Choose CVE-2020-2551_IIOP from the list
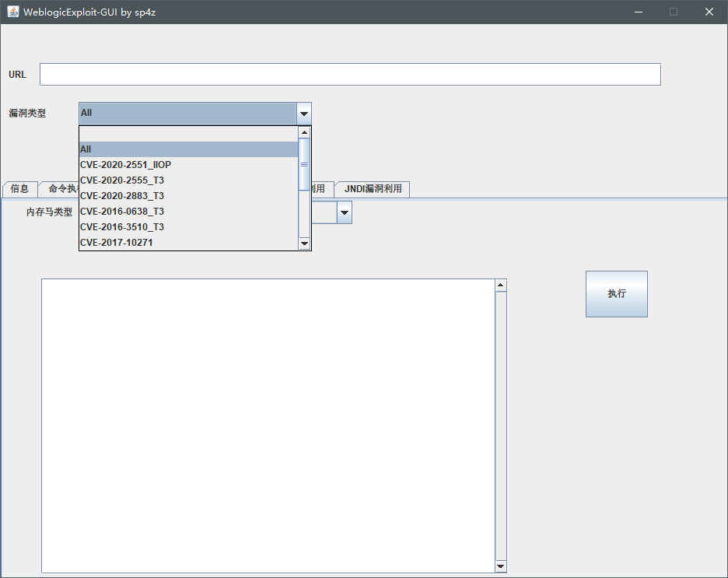 [x=188, y=165]
